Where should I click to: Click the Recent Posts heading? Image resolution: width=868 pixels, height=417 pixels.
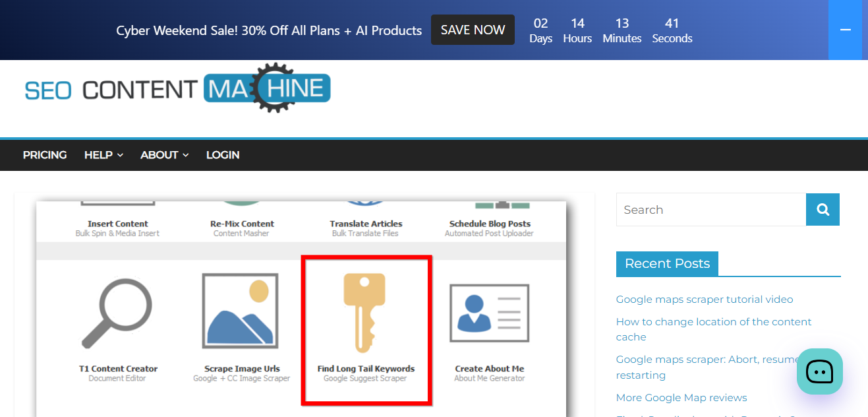(x=667, y=264)
